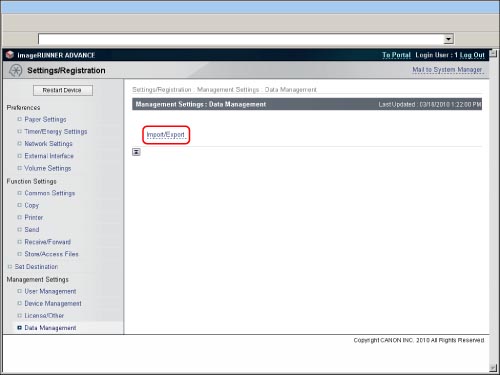Image resolution: width=500 pixels, height=375 pixels.
Task: Click the Last Updated timestamp text
Action: coord(430,104)
